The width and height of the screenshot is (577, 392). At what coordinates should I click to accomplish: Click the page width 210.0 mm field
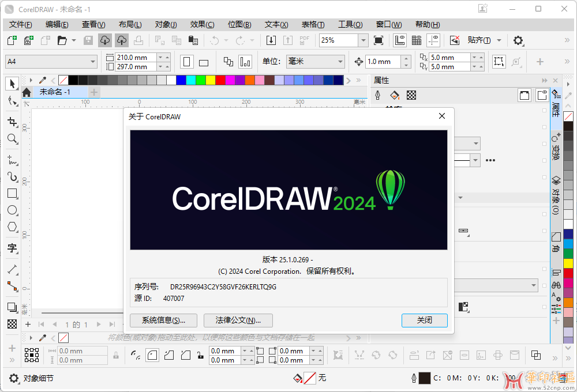tap(136, 58)
